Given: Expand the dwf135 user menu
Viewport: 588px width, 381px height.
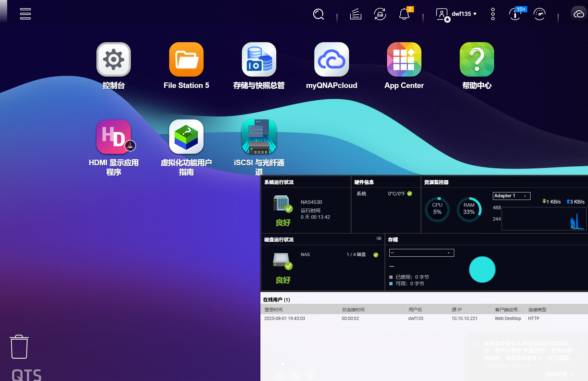Looking at the screenshot, I should pos(456,14).
